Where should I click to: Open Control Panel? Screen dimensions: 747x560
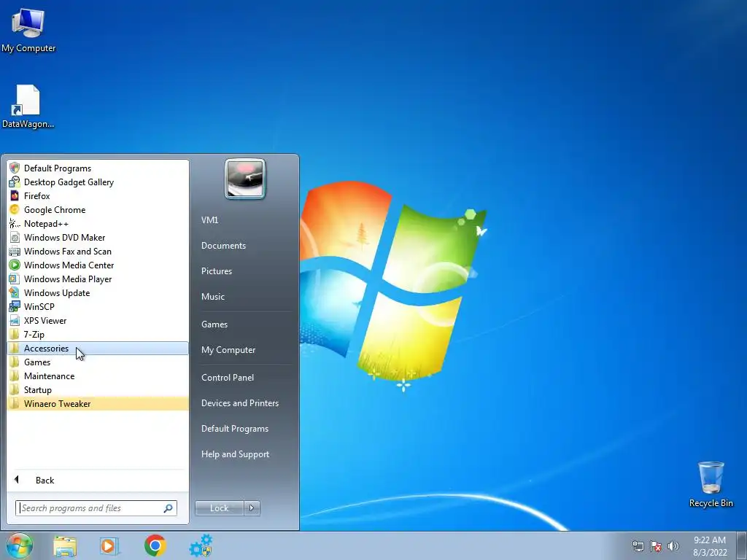(x=228, y=378)
